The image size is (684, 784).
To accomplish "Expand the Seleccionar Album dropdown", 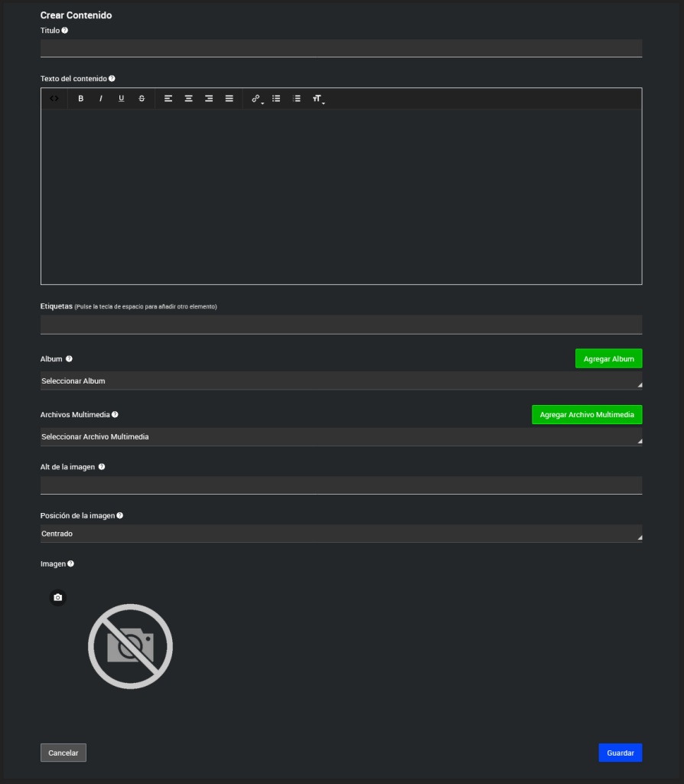I will 340,381.
